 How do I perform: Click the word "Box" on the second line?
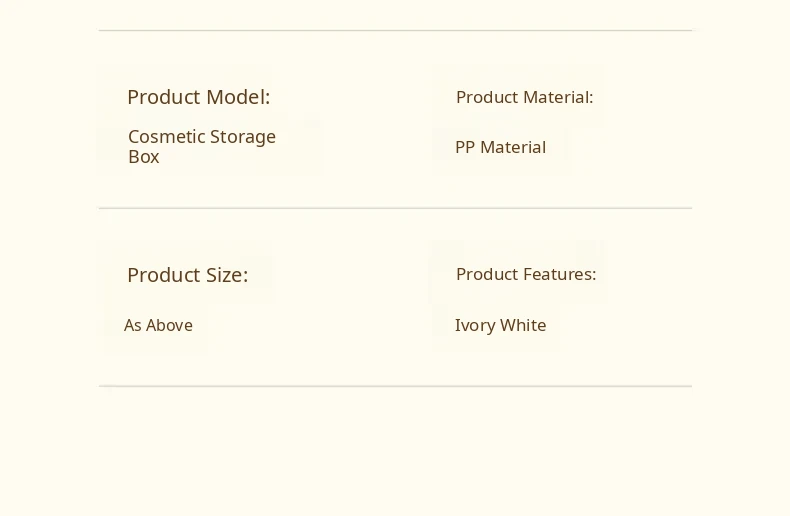(144, 157)
